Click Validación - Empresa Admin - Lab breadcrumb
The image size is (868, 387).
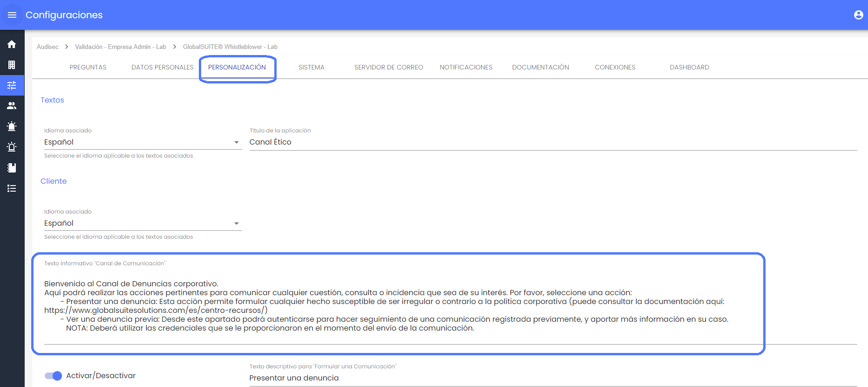pyautogui.click(x=120, y=47)
